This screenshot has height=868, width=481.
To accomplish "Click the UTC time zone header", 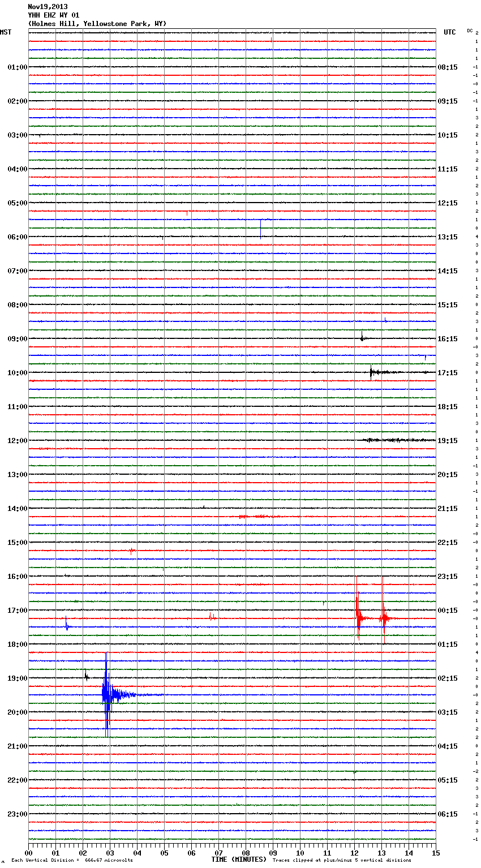I will [x=450, y=32].
